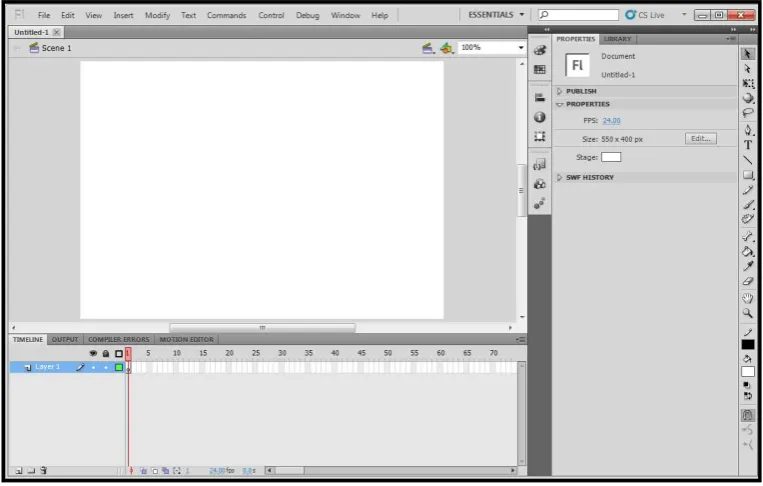The height and width of the screenshot is (486, 763).
Task: Open the Edit Symbols dropdown icon
Action: (446, 48)
